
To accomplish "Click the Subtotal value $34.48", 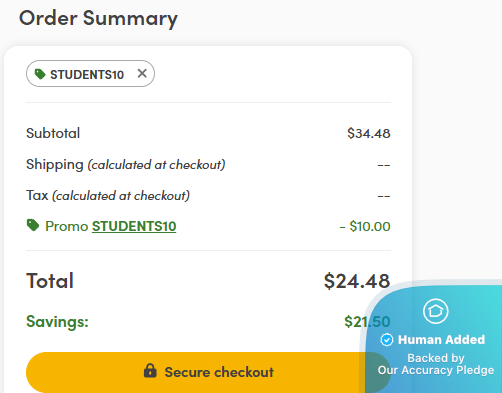I will coord(369,133).
